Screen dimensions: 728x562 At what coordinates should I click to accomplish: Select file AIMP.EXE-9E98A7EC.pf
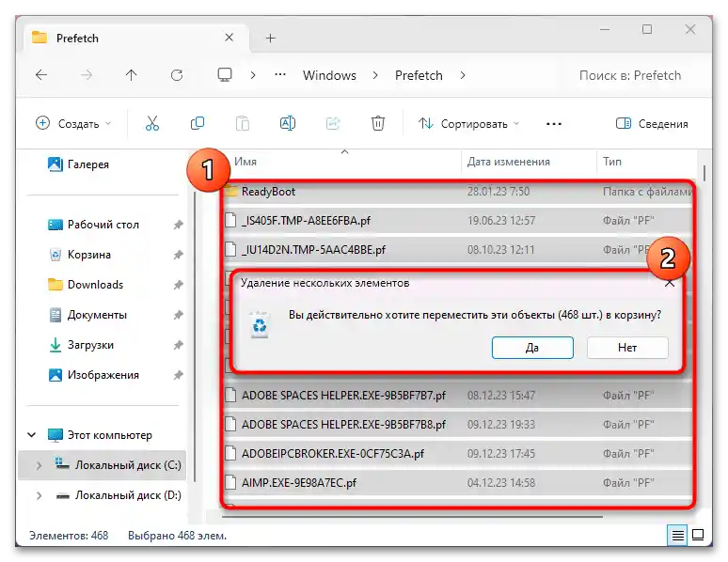point(459,483)
